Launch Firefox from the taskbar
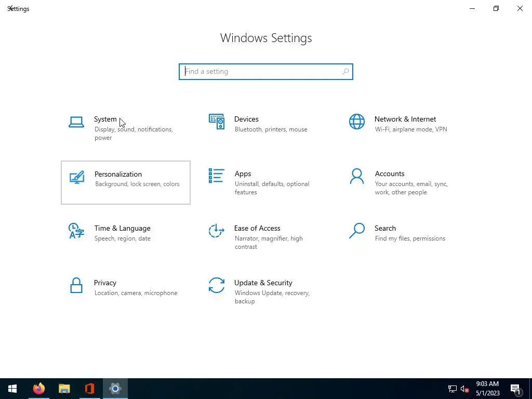 point(39,389)
